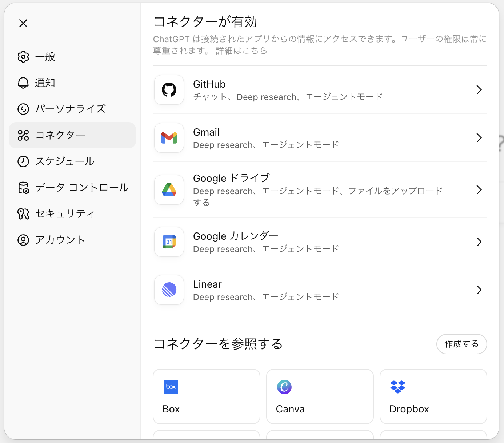Click the Dropbox logo icon

[x=398, y=387]
